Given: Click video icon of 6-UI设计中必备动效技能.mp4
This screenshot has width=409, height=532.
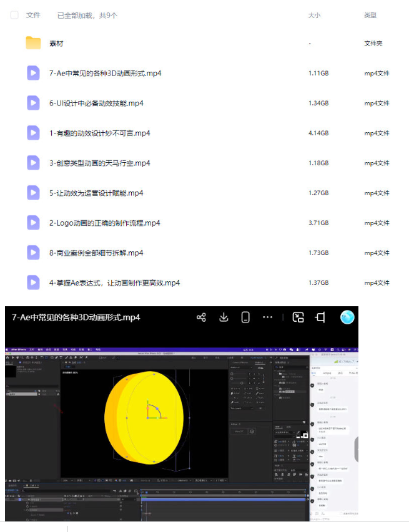Looking at the screenshot, I should 33,103.
